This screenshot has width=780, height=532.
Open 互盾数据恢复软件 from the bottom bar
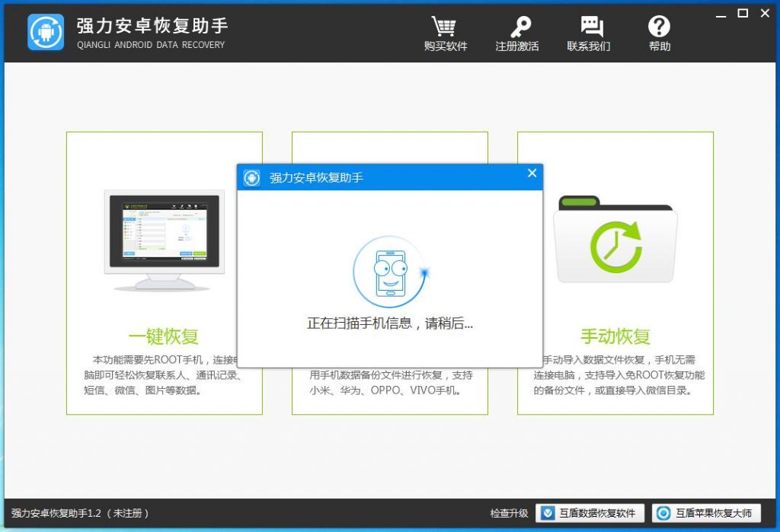click(590, 514)
